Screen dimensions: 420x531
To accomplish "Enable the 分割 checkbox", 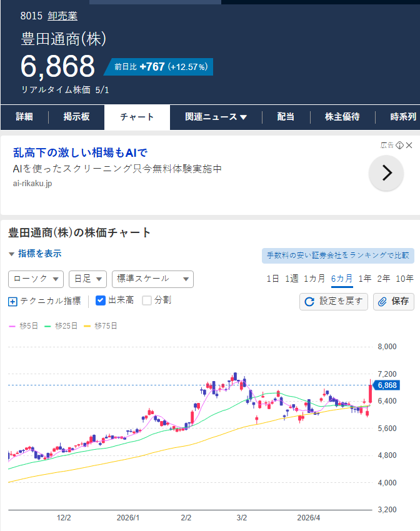I will click(x=147, y=300).
